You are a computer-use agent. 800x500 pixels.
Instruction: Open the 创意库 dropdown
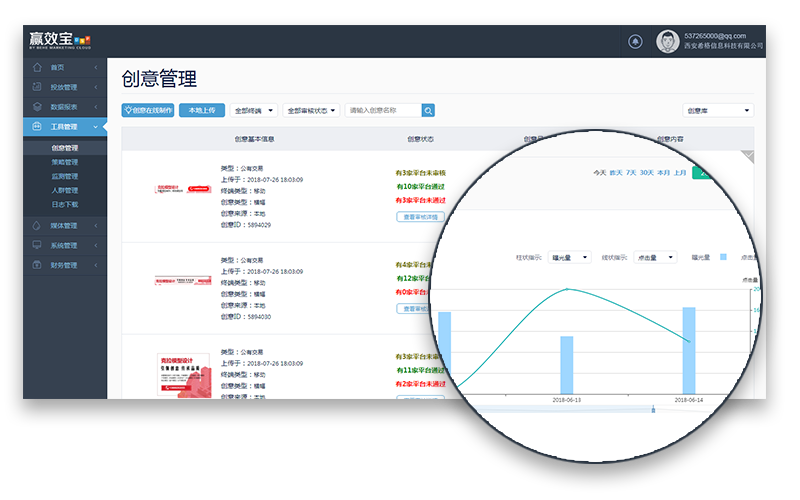coord(718,111)
